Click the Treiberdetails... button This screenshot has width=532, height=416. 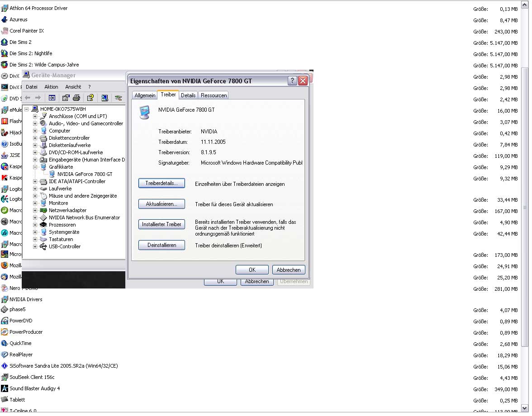coord(161,184)
